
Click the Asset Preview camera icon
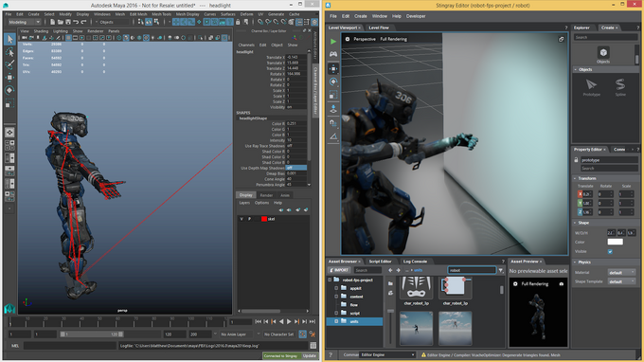pyautogui.click(x=562, y=284)
